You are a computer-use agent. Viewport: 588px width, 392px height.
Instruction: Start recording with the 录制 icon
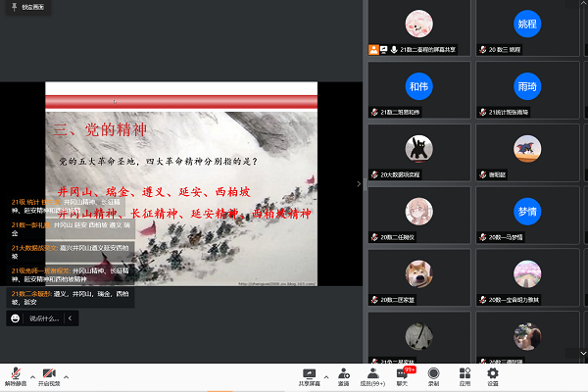[x=433, y=375]
